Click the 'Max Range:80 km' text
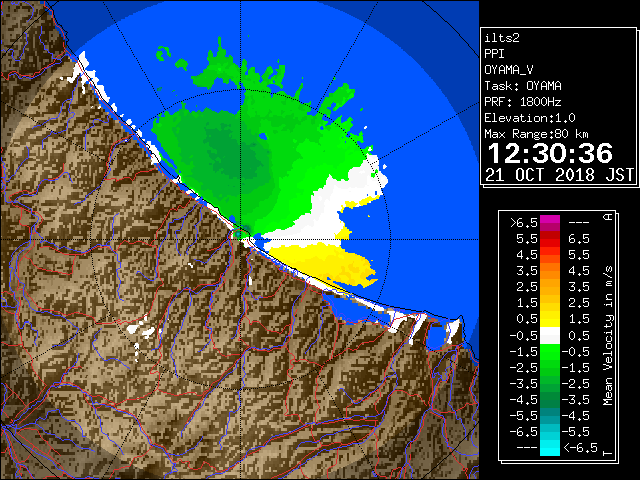 (536, 134)
